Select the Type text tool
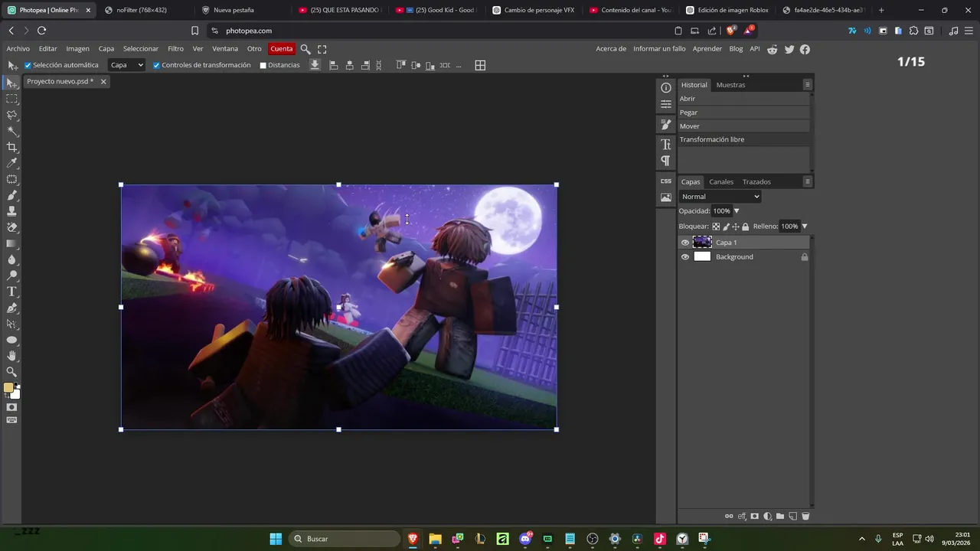 click(x=11, y=292)
